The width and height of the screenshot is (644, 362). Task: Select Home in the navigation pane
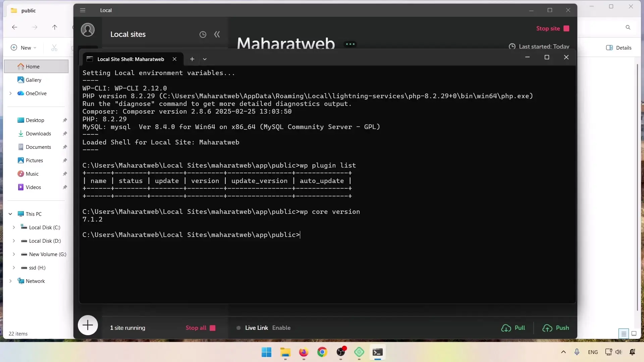coord(36,66)
